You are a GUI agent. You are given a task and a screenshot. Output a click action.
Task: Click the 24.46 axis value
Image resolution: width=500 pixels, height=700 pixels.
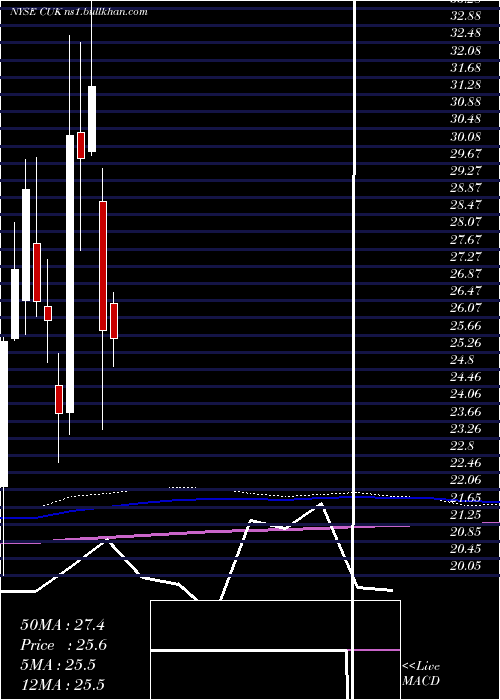465,377
